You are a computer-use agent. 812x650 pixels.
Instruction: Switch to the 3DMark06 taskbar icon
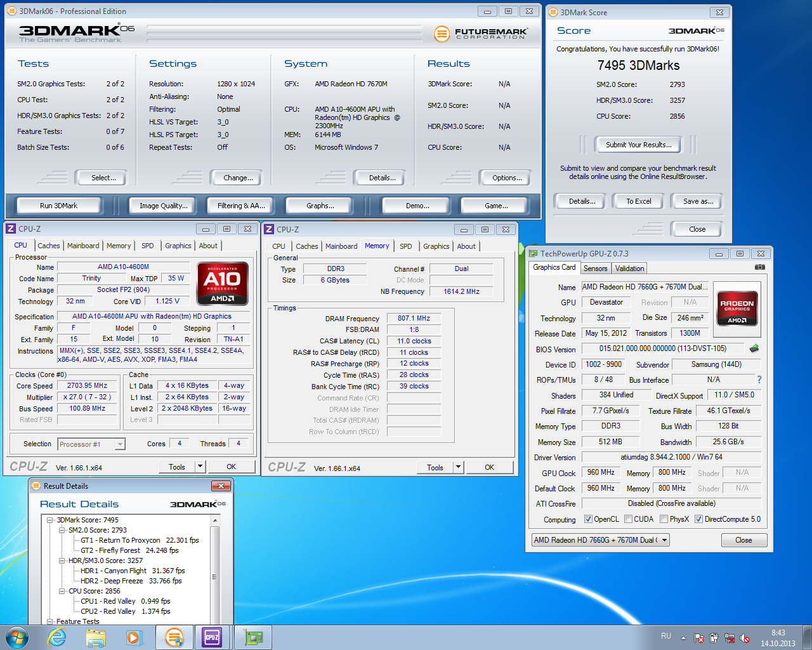coord(174,637)
